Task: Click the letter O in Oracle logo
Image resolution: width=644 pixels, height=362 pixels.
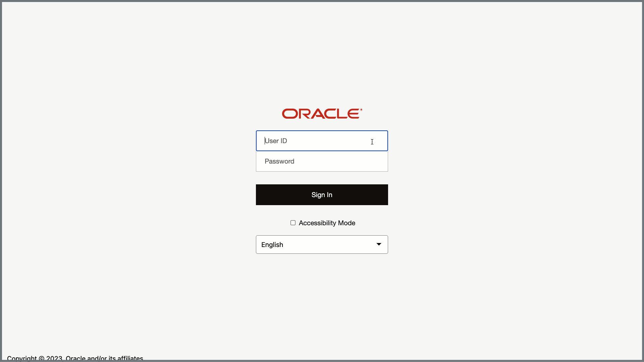Action: click(x=290, y=114)
